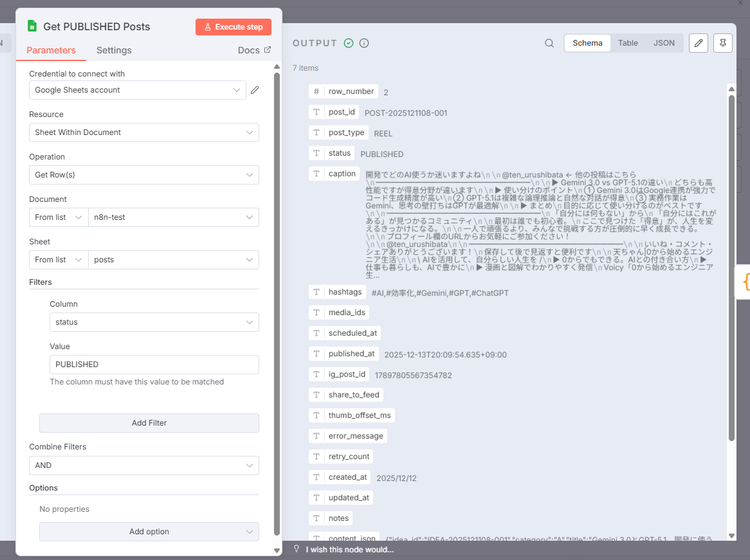This screenshot has height=560, width=750.
Task: Switch output view to Table
Action: pos(628,43)
